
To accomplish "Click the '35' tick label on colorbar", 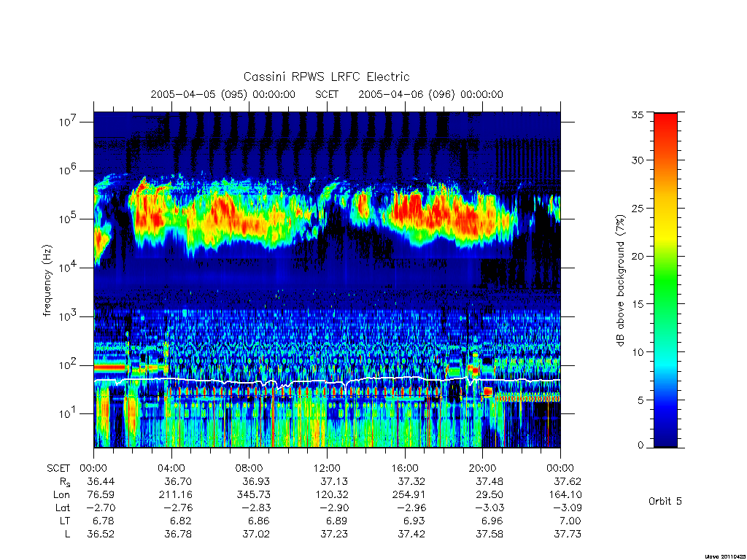I will pyautogui.click(x=637, y=114).
